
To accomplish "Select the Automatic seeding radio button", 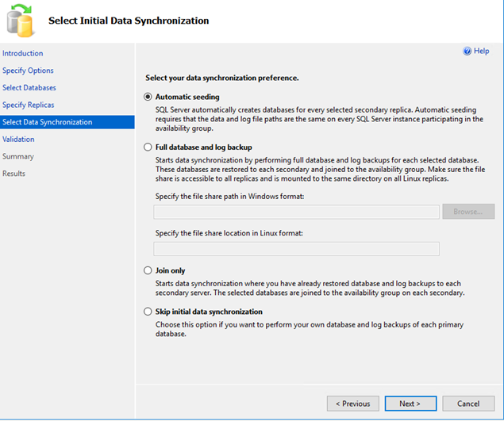I will (148, 97).
